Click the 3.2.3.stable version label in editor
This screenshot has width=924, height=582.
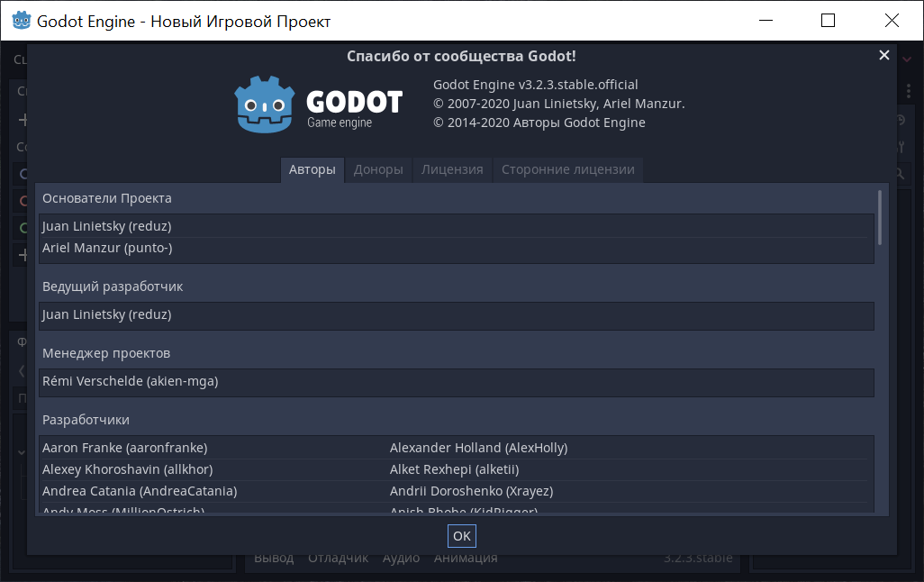point(698,559)
